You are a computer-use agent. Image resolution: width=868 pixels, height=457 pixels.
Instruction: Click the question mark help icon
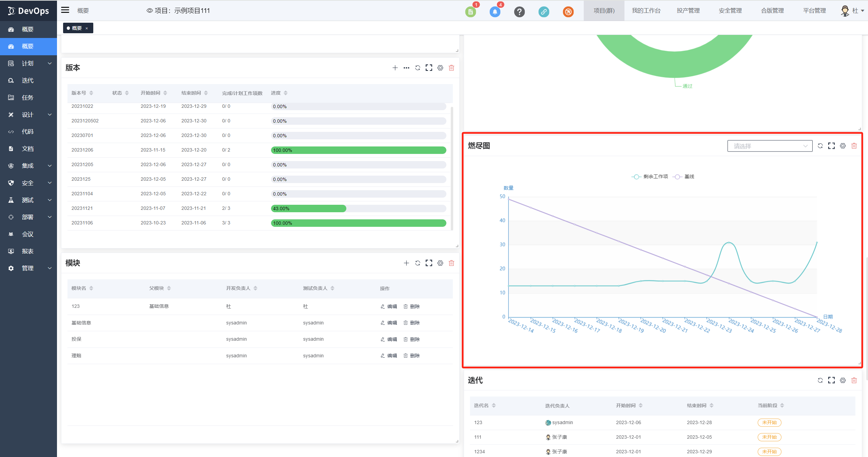(519, 12)
